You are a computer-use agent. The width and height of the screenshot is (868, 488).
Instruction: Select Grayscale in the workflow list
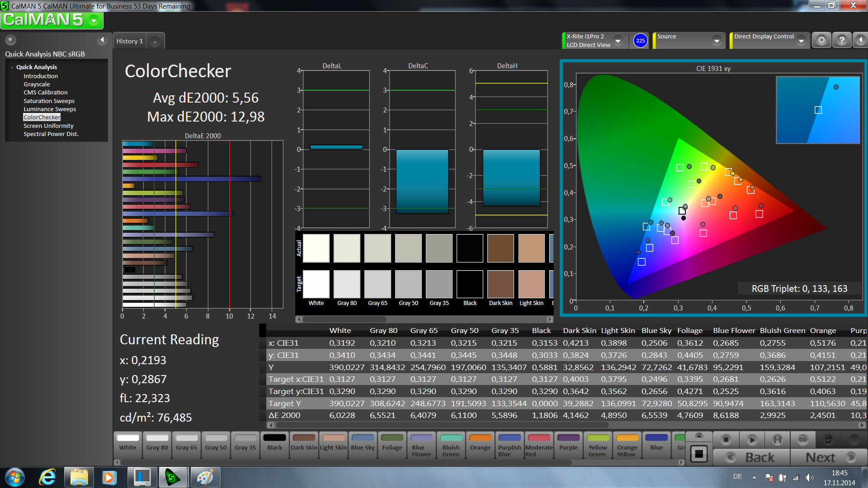[x=37, y=84]
